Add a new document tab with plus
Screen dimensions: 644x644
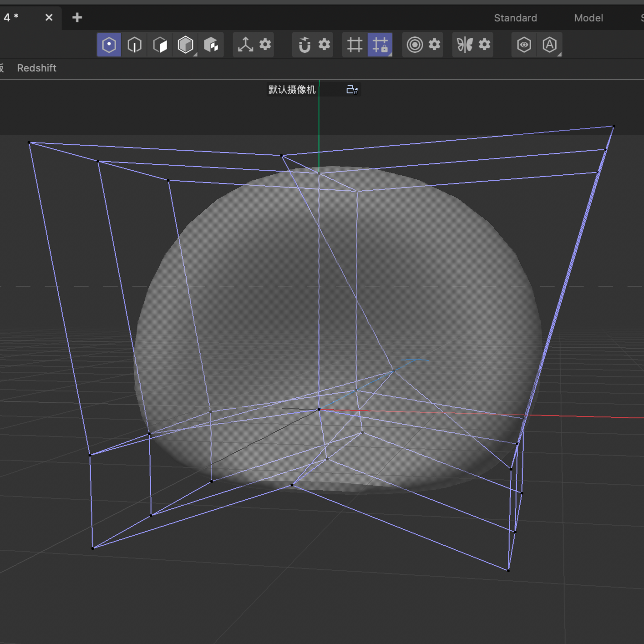click(77, 18)
